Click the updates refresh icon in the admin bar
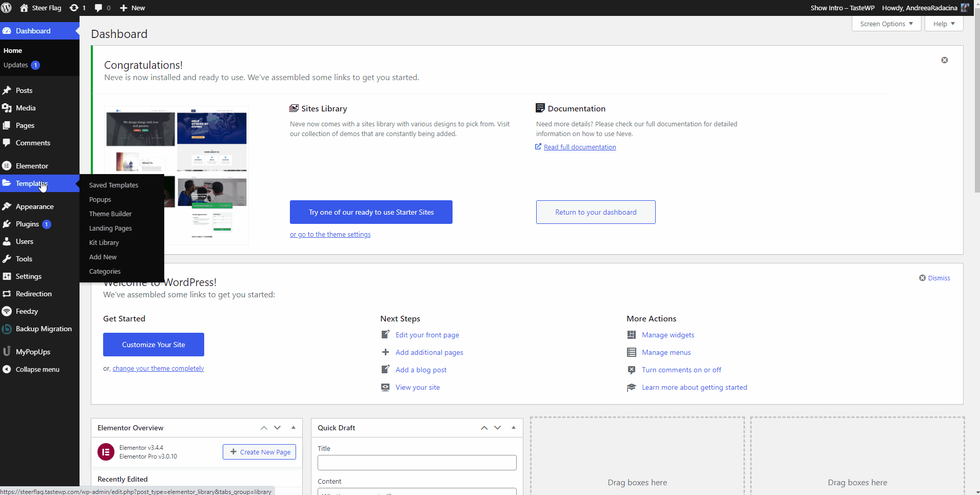This screenshot has height=495, width=980. point(73,8)
